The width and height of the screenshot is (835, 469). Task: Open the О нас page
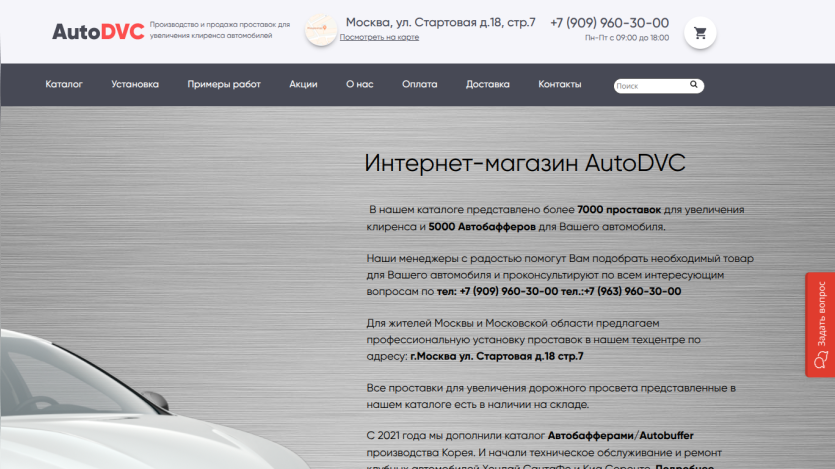tap(359, 84)
